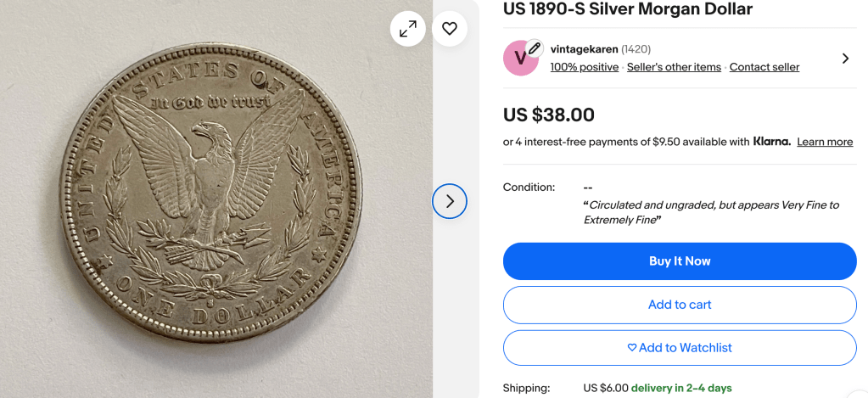Expand seller details with the right chevron
Screen dimensions: 868x398
pos(845,59)
